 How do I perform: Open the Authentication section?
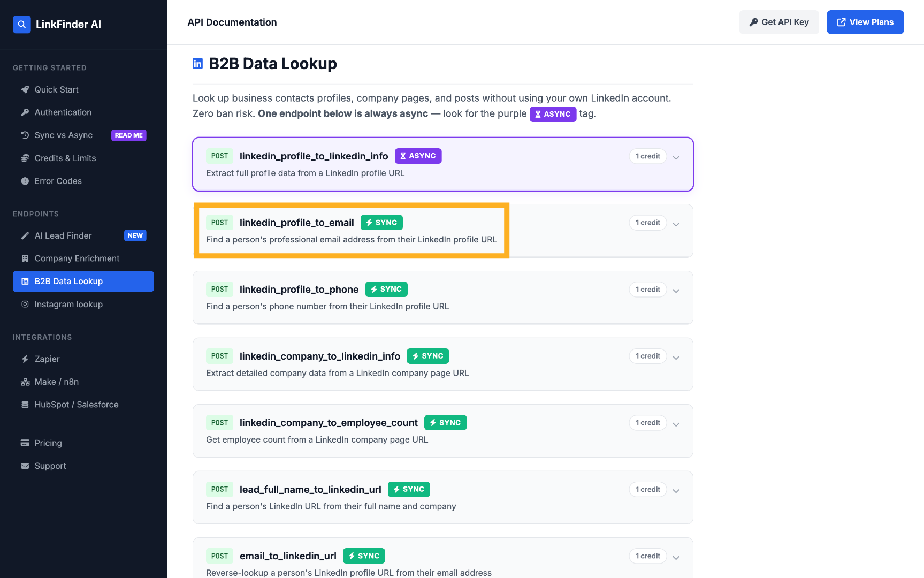coord(83,112)
